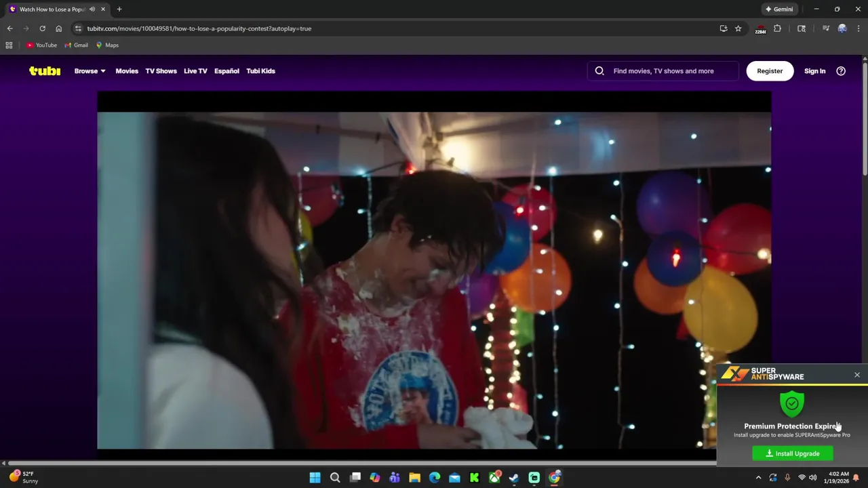Launch Copilot from the taskbar
The image size is (868, 488).
coord(374,478)
